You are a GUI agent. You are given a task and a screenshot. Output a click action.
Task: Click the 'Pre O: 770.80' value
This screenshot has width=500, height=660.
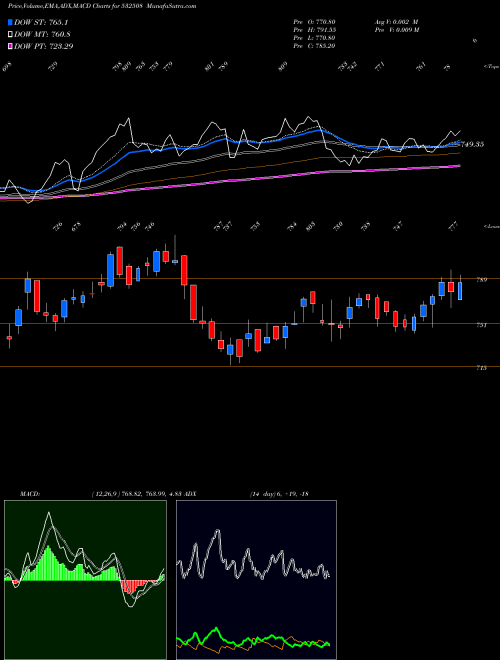[314, 22]
